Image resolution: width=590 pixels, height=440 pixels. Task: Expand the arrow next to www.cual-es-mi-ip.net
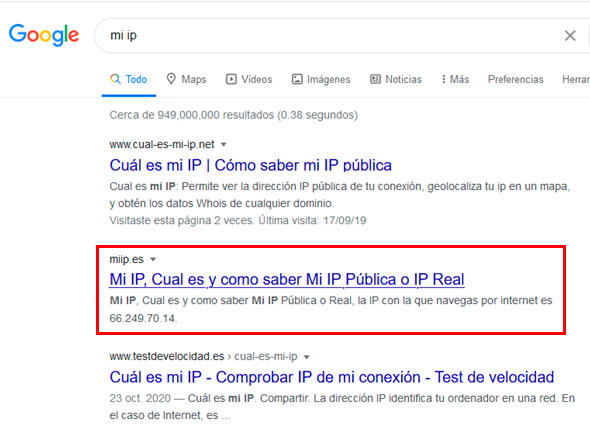(224, 145)
